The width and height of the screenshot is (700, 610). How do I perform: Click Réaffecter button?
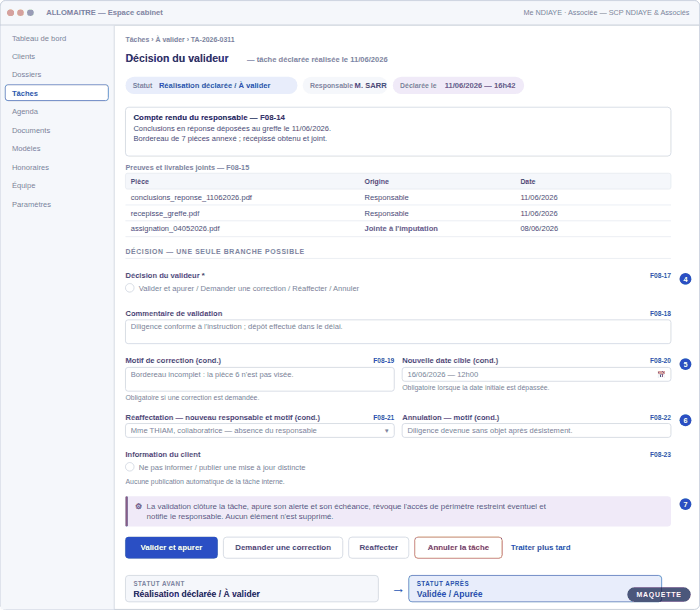(x=379, y=547)
